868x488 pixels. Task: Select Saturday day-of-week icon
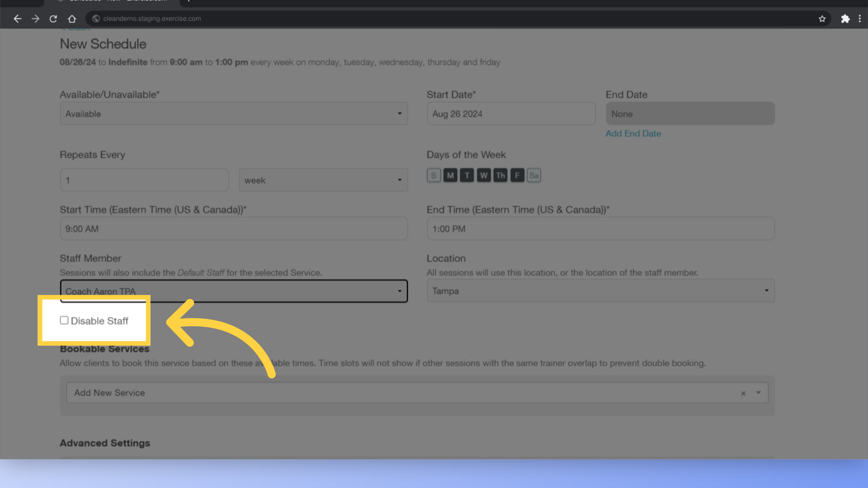click(533, 174)
